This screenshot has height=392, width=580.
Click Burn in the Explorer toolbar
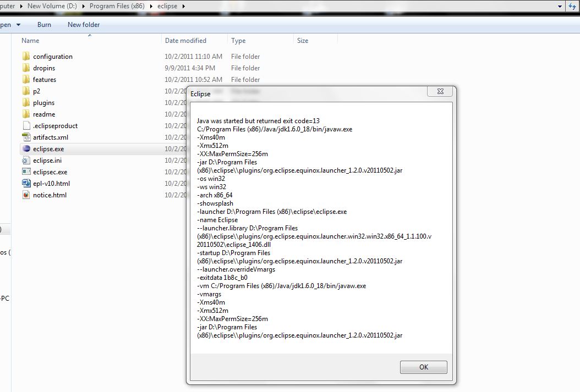click(44, 25)
